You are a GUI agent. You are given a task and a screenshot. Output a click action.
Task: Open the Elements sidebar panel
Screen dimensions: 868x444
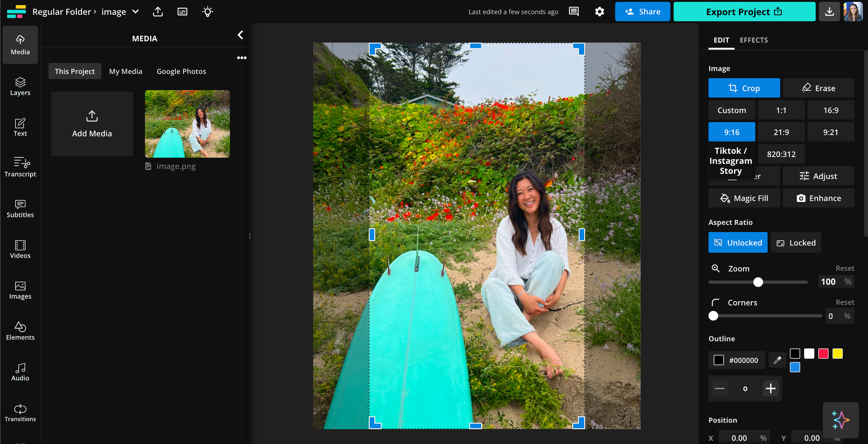tap(20, 331)
